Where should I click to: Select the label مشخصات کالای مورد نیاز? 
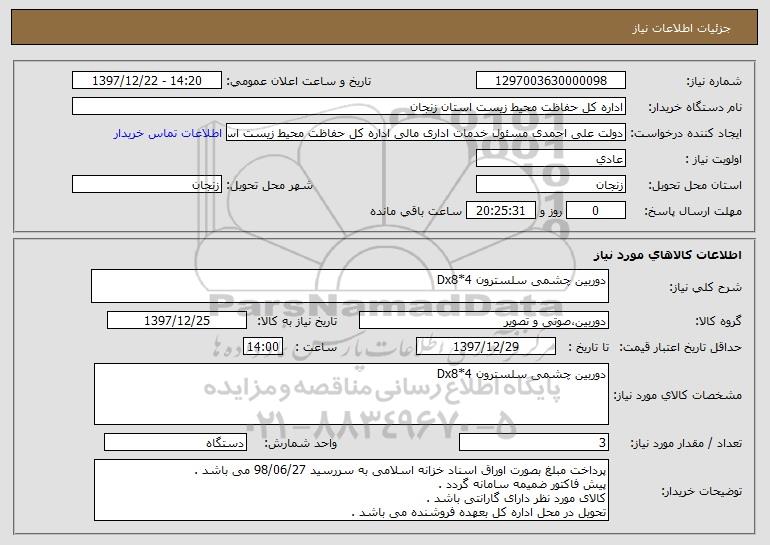pyautogui.click(x=678, y=395)
